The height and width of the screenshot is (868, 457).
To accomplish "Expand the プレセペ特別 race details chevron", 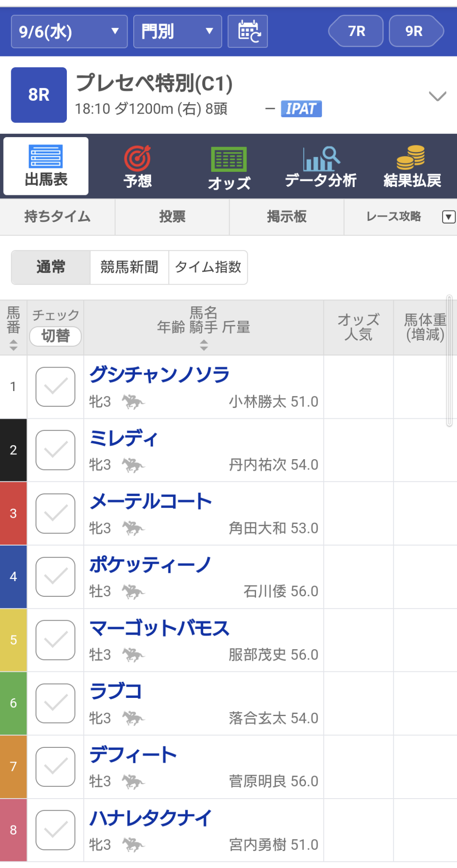I will pyautogui.click(x=437, y=96).
